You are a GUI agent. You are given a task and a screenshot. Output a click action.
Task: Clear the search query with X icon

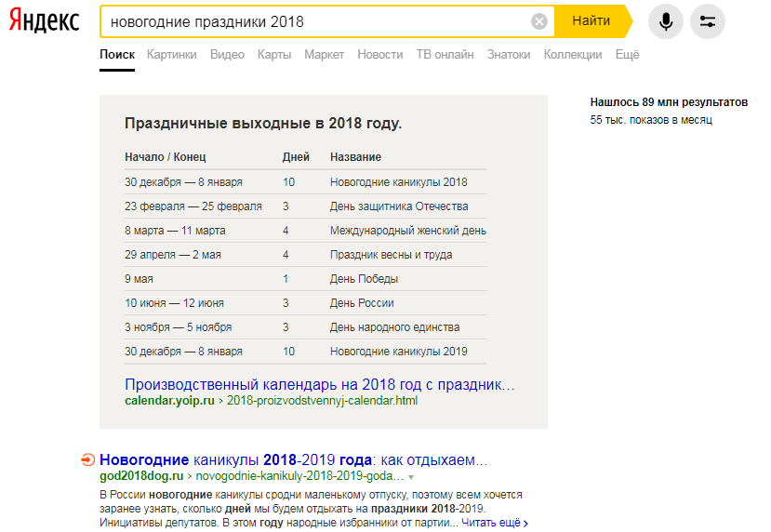539,21
